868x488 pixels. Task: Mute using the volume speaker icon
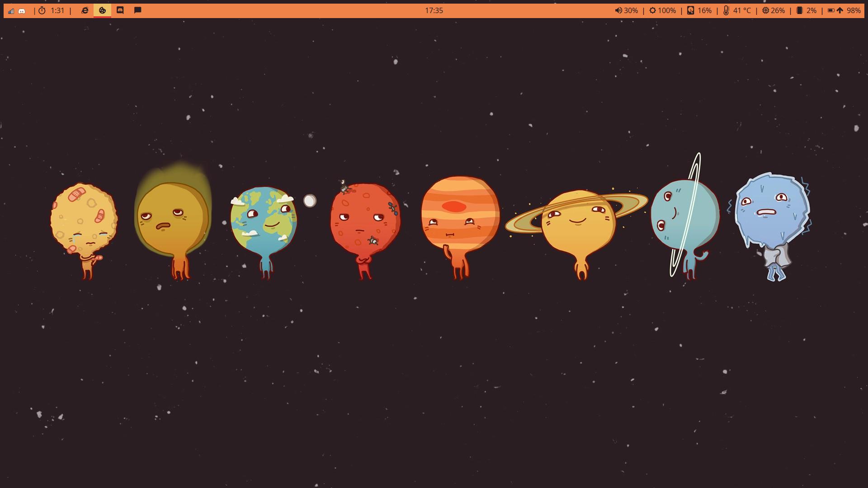click(x=618, y=10)
